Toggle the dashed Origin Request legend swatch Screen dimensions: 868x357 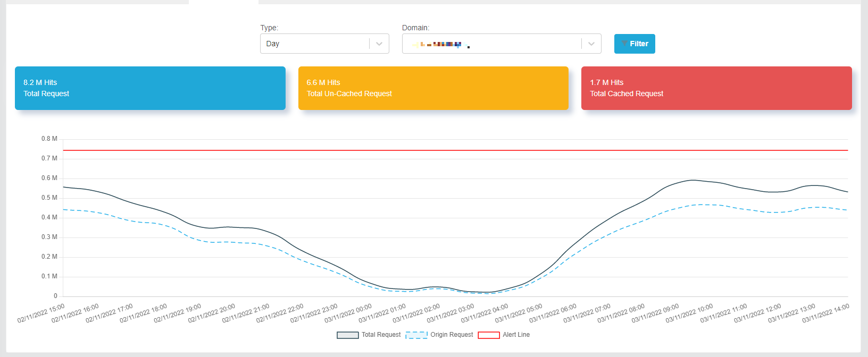pos(416,335)
